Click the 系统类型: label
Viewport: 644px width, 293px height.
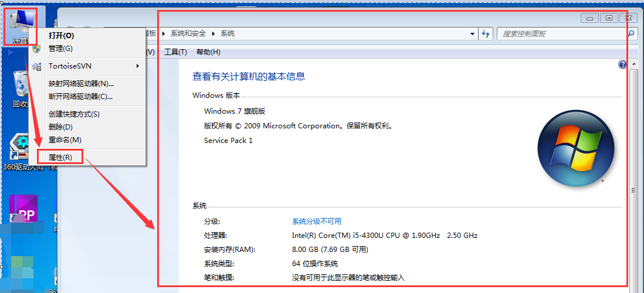click(x=219, y=264)
